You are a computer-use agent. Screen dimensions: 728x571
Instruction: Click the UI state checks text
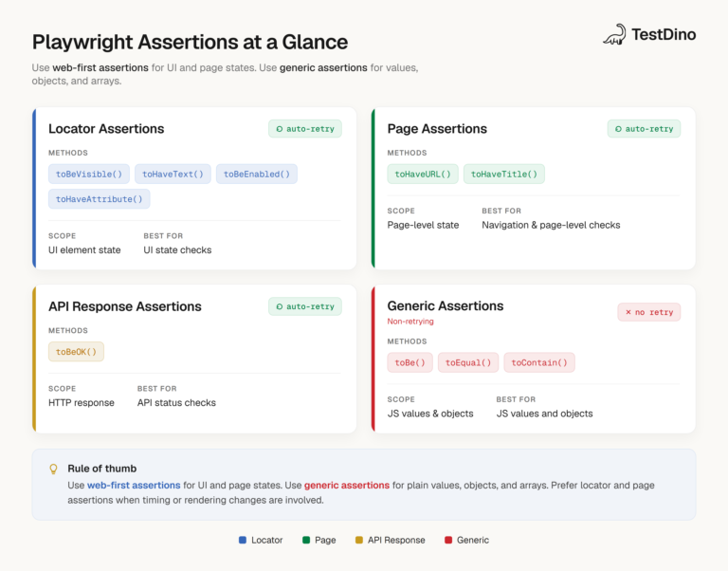pos(177,250)
